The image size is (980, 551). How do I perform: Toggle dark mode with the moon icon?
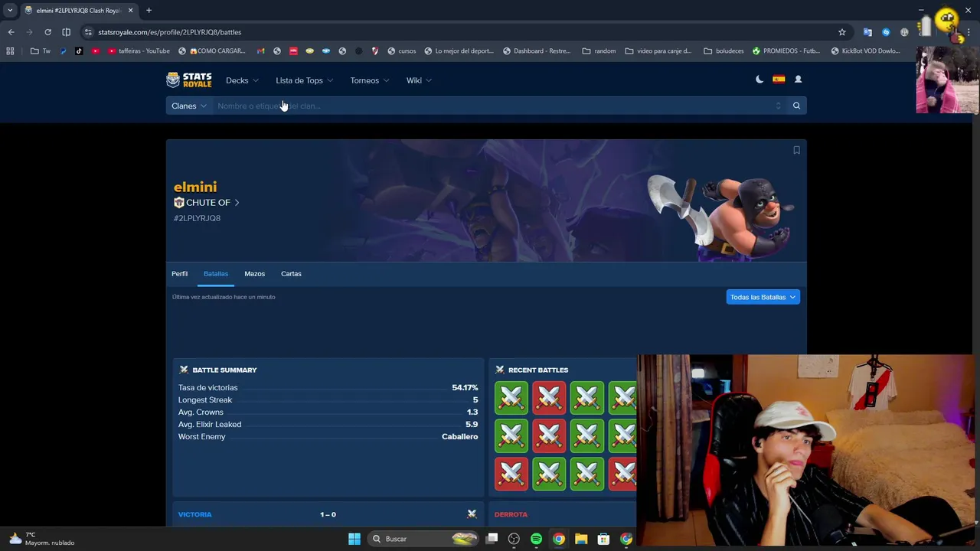coord(759,80)
